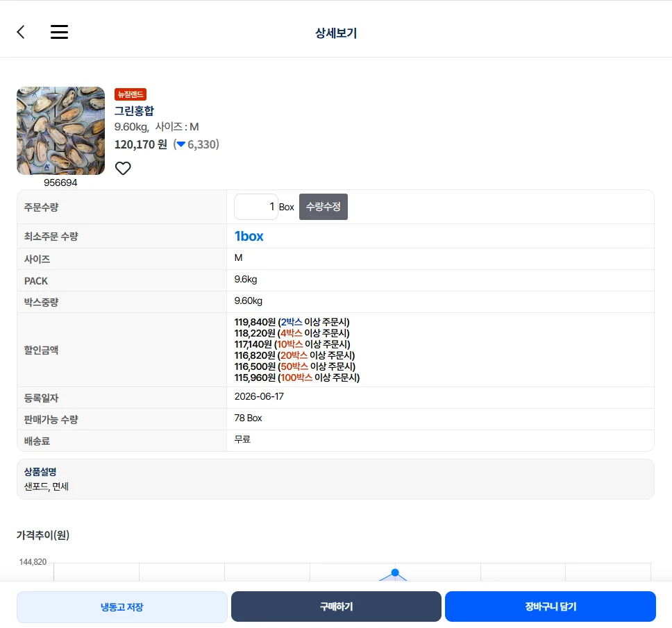Image resolution: width=672 pixels, height=628 pixels.
Task: Click the 상세보기 page title
Action: (336, 33)
